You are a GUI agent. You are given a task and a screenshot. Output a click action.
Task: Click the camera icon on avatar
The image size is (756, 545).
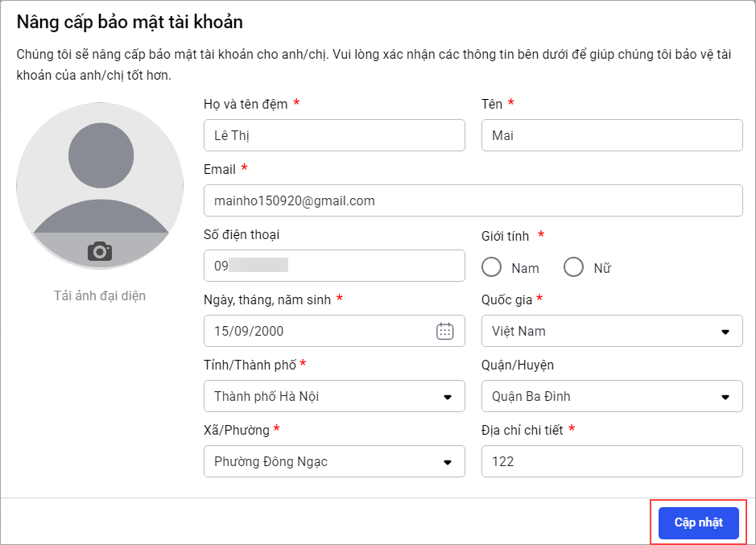[x=100, y=251]
